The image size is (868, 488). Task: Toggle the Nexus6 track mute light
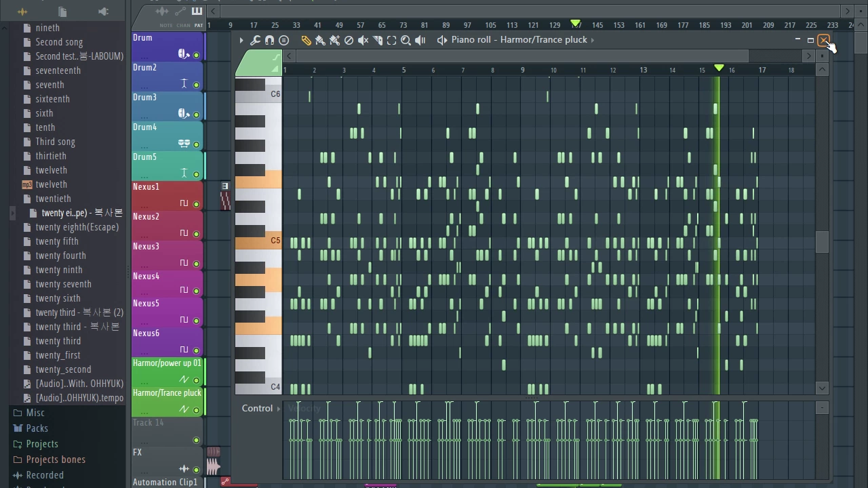tap(197, 350)
